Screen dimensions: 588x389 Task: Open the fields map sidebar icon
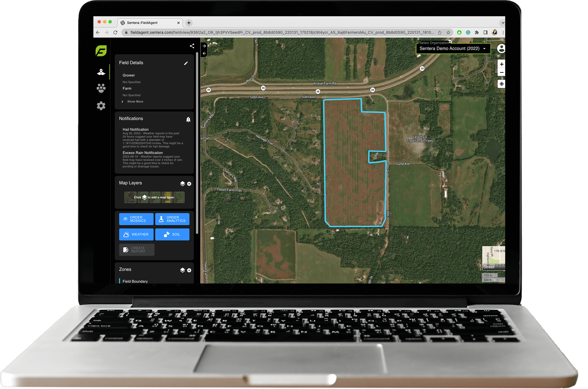pos(101,72)
